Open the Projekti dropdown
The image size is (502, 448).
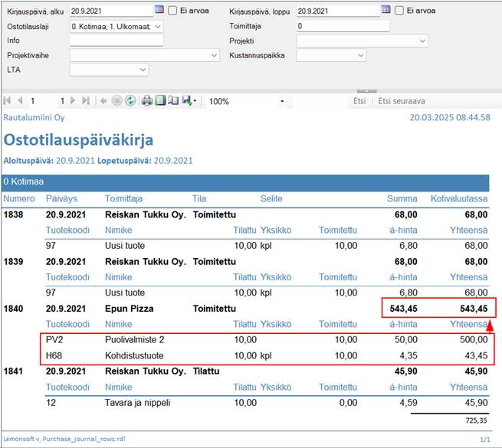[422, 41]
